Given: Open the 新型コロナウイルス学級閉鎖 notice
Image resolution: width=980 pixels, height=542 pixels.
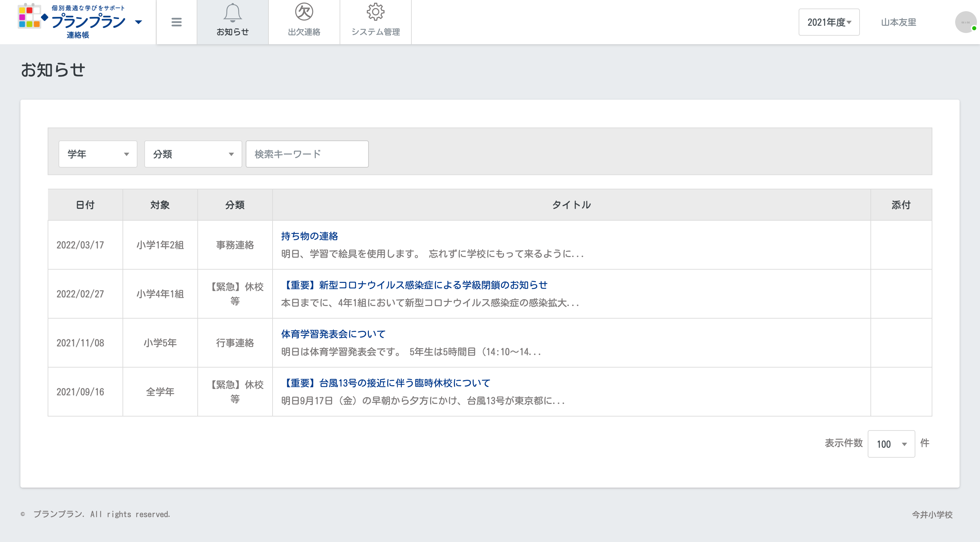Looking at the screenshot, I should point(414,285).
